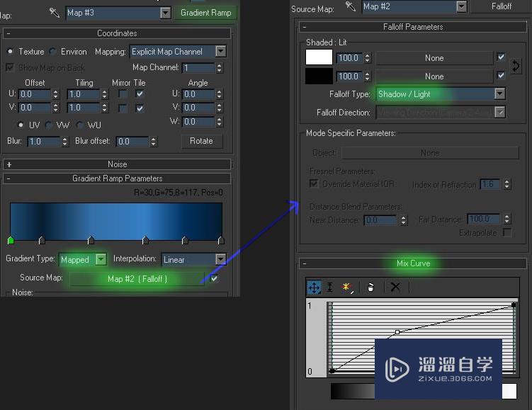Open the Interpolation Linear dropdown
Viewport: 532px width, 410px height.
click(x=220, y=259)
